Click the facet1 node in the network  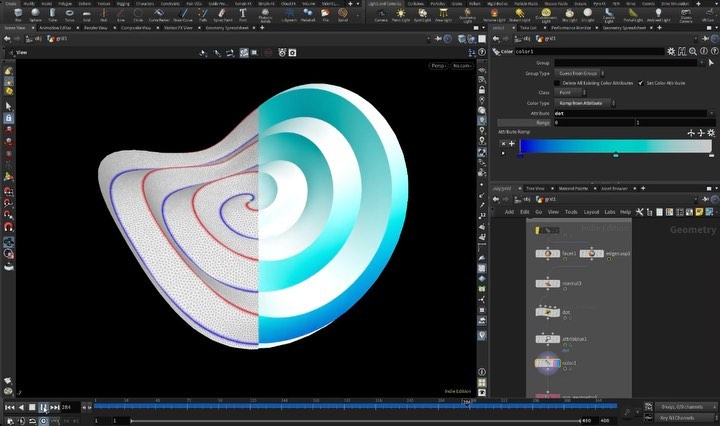click(x=549, y=254)
